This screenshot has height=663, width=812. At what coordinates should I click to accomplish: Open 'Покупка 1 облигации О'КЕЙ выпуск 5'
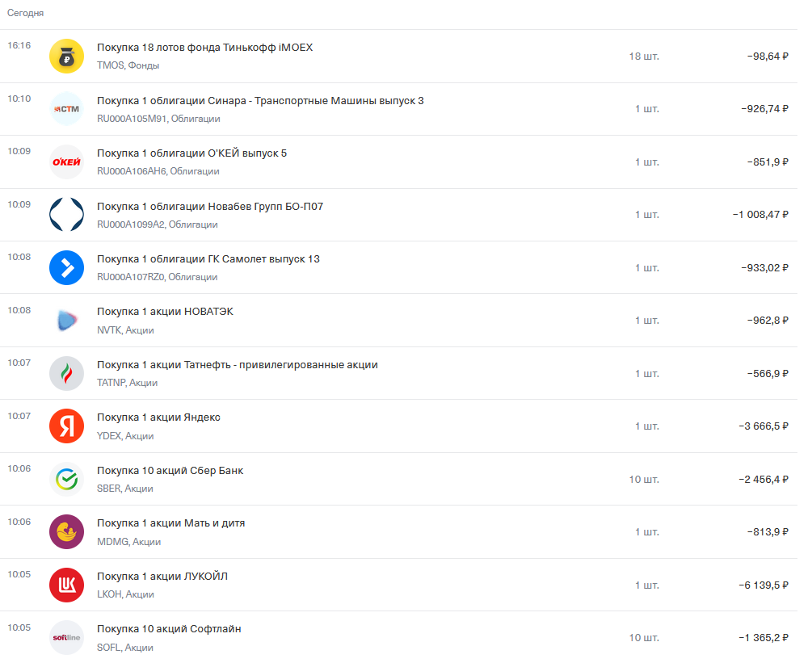[x=191, y=153]
